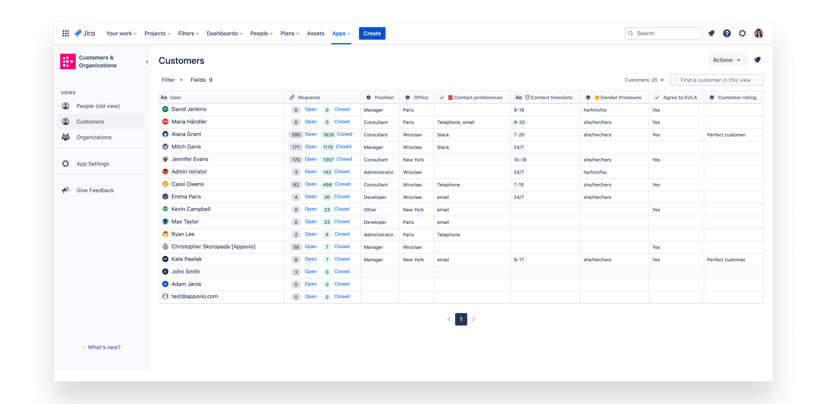Screen dimensions: 827x404
Task: Open the user profile avatar
Action: [x=758, y=33]
